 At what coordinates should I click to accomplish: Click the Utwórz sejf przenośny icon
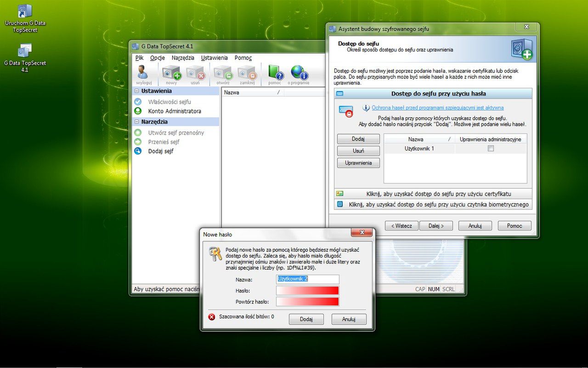pos(138,132)
